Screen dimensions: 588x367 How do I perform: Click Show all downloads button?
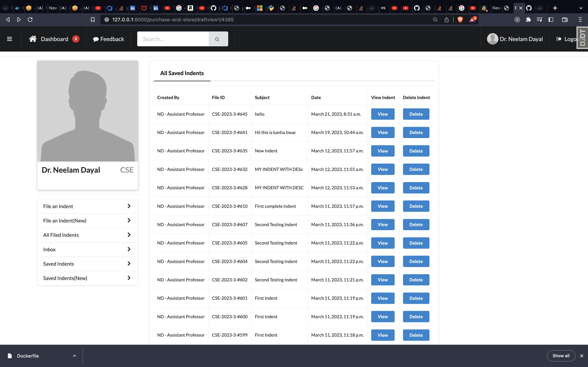[561, 356]
